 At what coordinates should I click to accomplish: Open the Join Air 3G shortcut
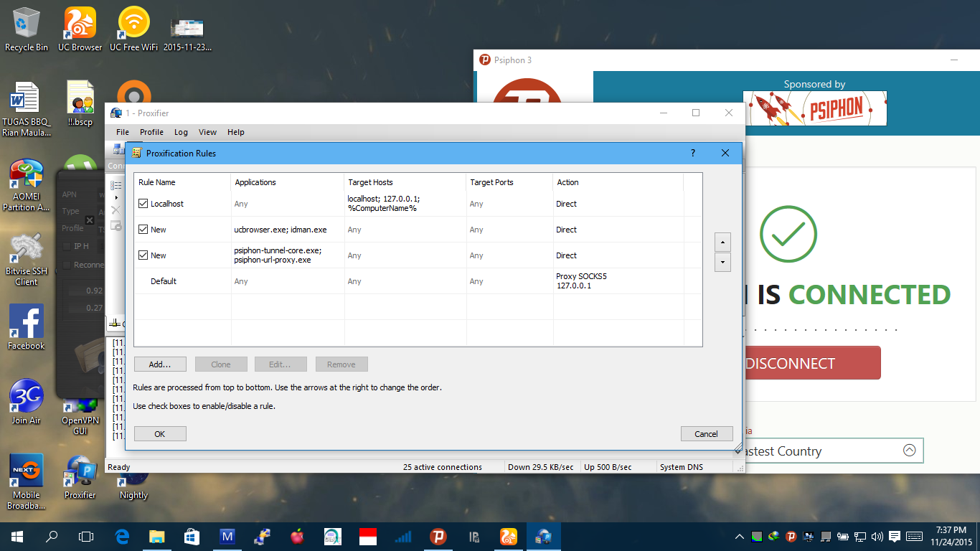[27, 402]
